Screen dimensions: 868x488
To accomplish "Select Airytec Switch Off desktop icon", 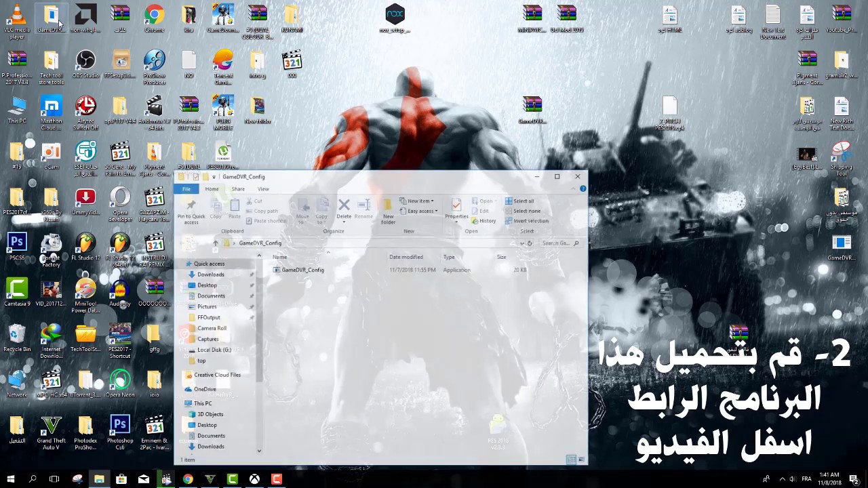I will coord(85,113).
